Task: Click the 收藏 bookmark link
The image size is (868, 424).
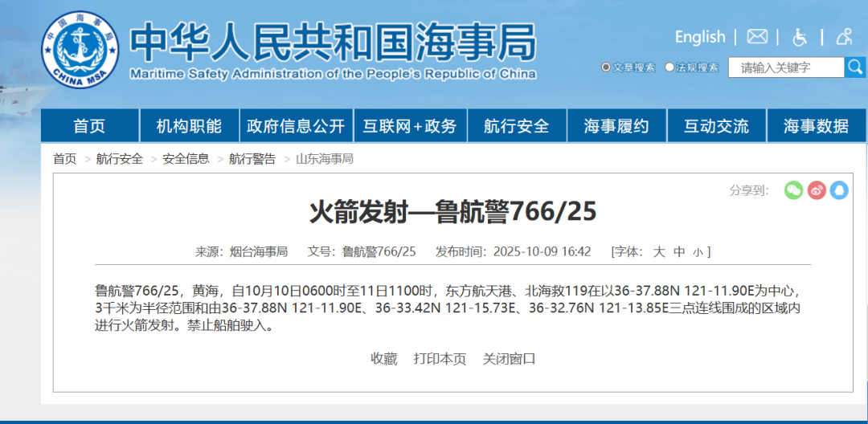Action: click(384, 359)
